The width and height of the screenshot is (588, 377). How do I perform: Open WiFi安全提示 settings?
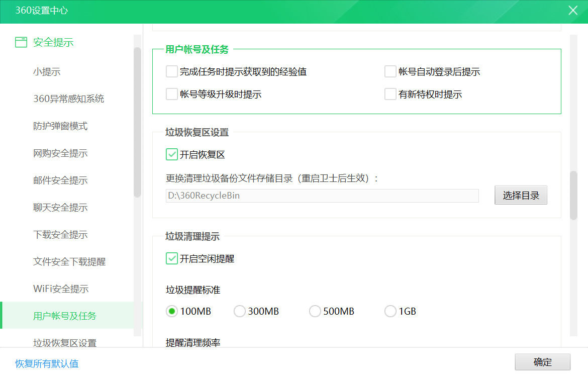[x=61, y=289]
